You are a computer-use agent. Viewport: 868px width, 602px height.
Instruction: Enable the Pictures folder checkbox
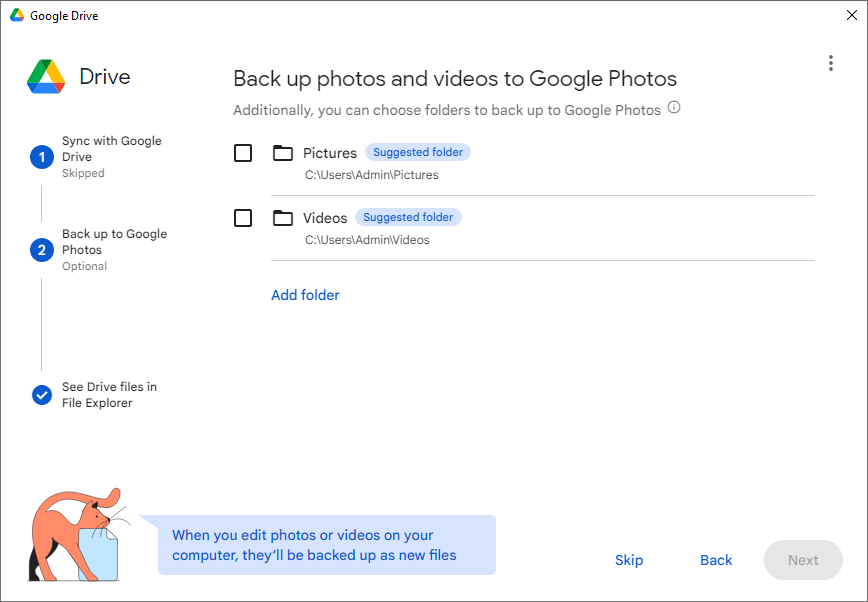click(243, 153)
